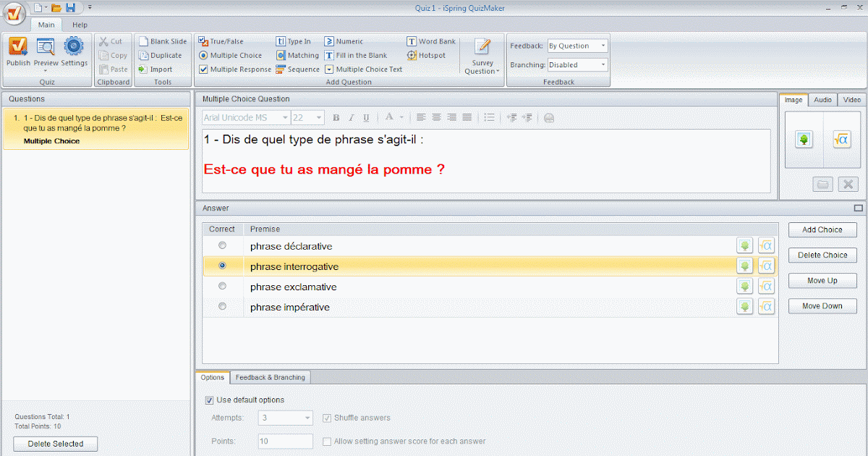Toggle the Shuffle answers checkbox
This screenshot has width=868, height=456.
pyautogui.click(x=327, y=418)
